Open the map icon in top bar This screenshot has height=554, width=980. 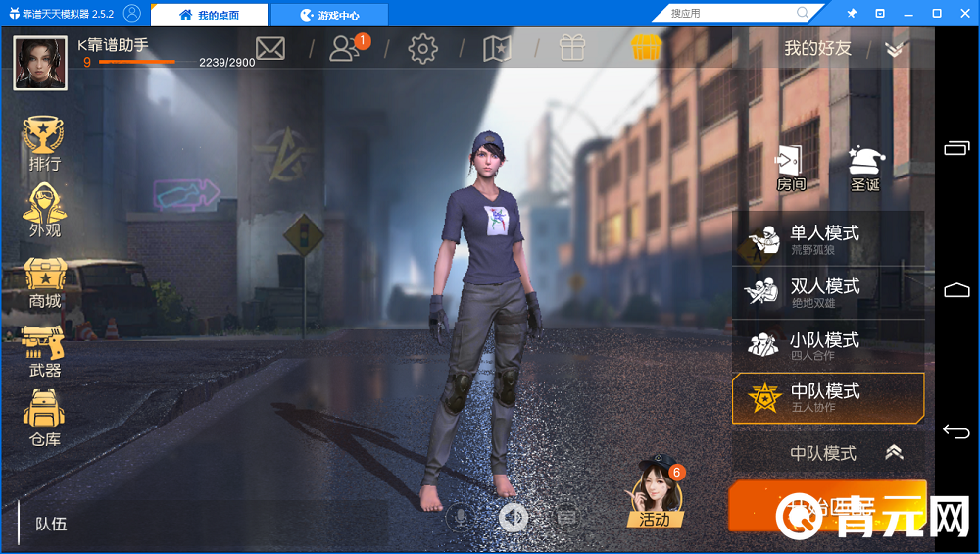pos(497,49)
